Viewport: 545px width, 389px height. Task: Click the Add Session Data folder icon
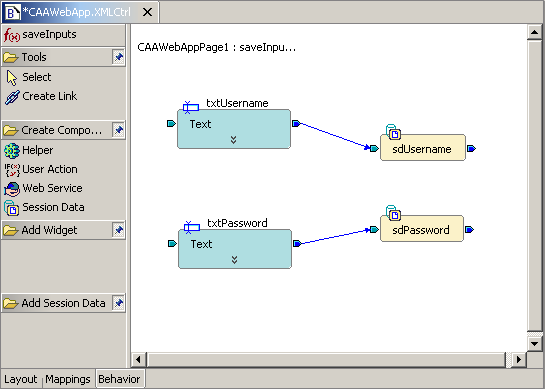coord(10,303)
